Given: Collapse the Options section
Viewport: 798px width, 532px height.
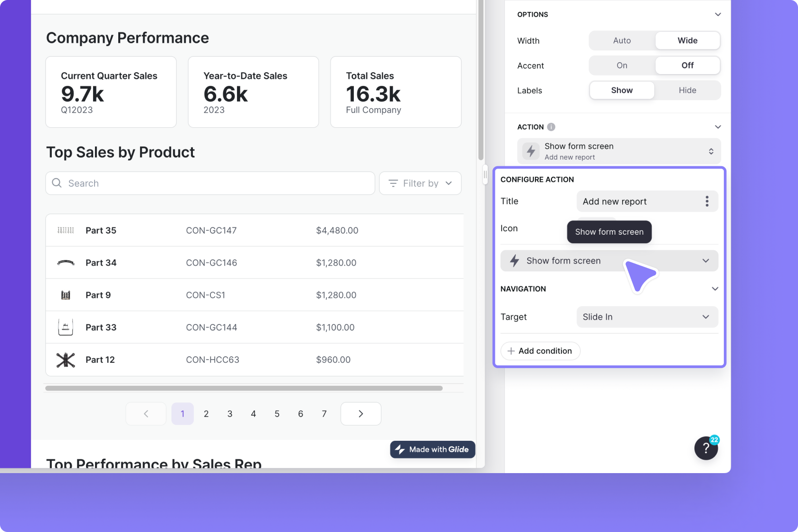Looking at the screenshot, I should tap(718, 15).
